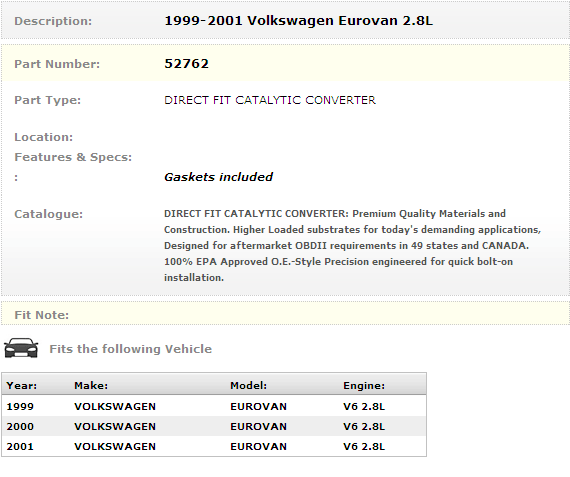Click the Gaskets included text
Image resolution: width=570 pixels, height=477 pixels.
pyautogui.click(x=218, y=177)
